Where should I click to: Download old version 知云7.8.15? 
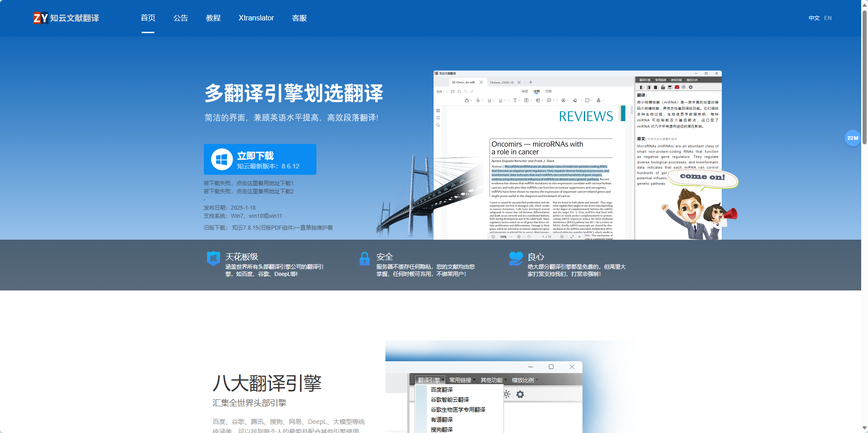[282, 228]
